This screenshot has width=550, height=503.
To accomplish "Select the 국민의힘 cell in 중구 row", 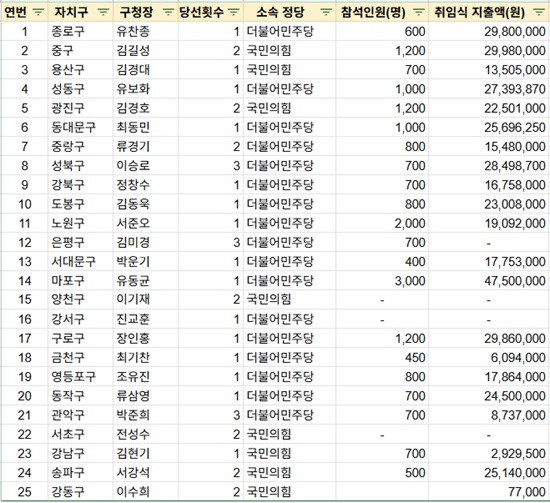I will coord(290,51).
